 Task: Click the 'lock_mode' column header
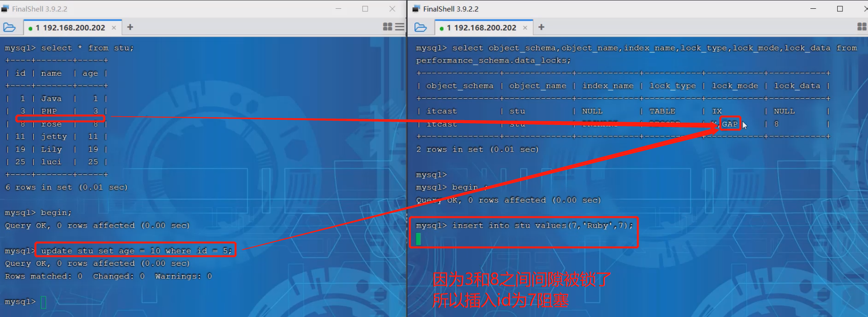point(735,86)
